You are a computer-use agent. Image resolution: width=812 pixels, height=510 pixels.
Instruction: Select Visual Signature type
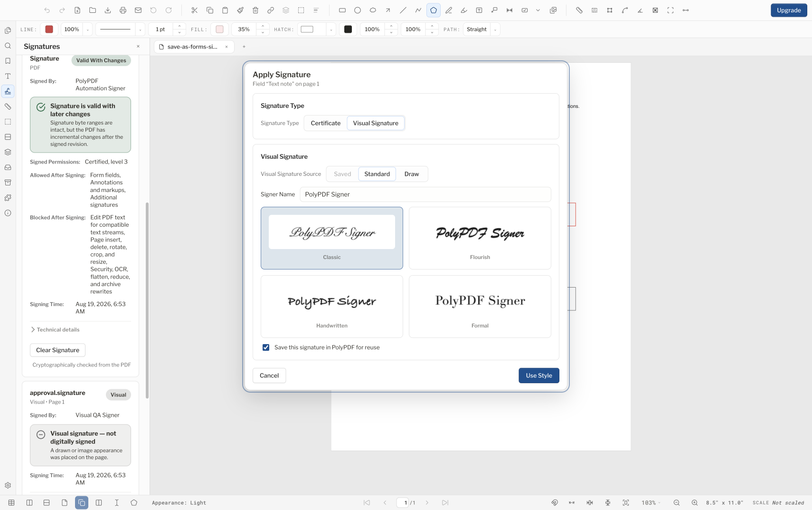click(376, 123)
